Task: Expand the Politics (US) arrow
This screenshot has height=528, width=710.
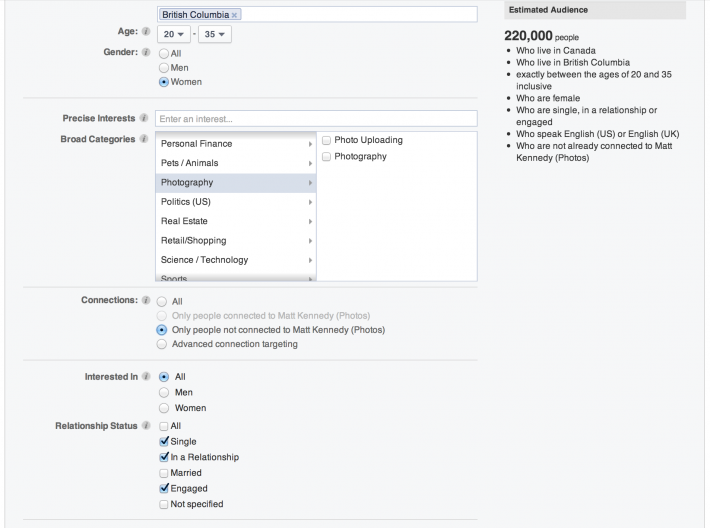Action: click(x=310, y=202)
